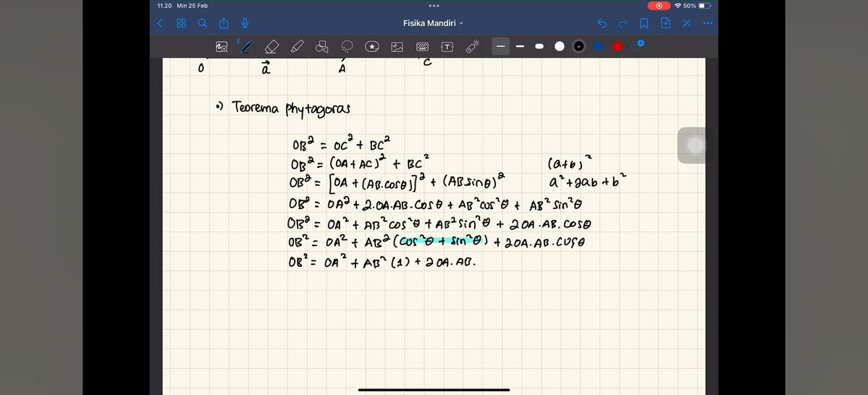Select the Image insert tool
The image size is (868, 395).
pos(397,47)
